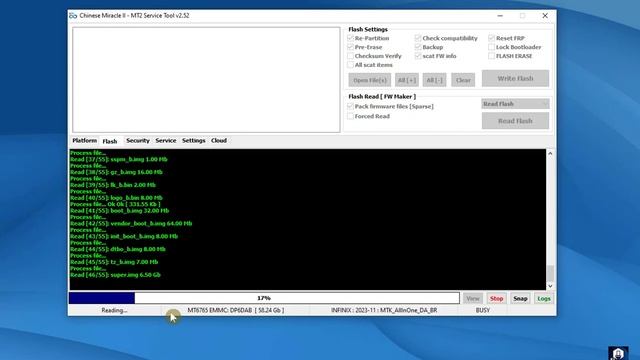Viewport: 640px width, 360px height.
Task: Select the Flash tab
Action: [x=110, y=141]
